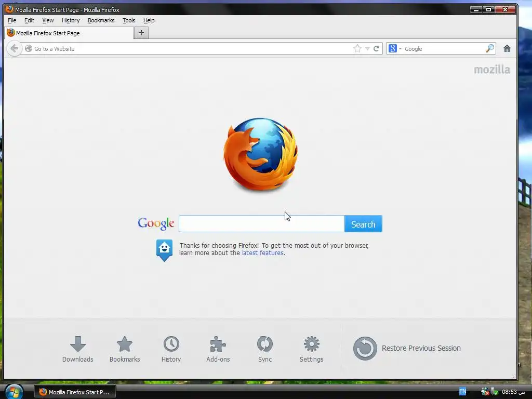Open a new tab with plus button

141,33
